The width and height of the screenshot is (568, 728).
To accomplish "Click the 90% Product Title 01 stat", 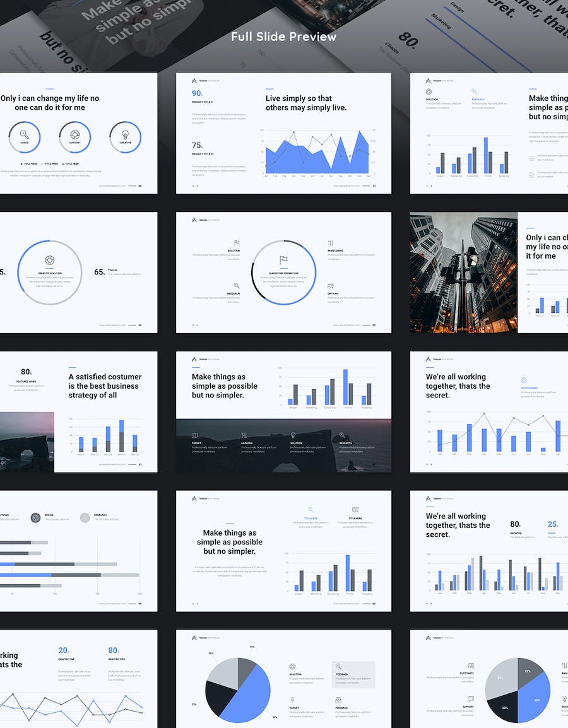I will pyautogui.click(x=198, y=93).
